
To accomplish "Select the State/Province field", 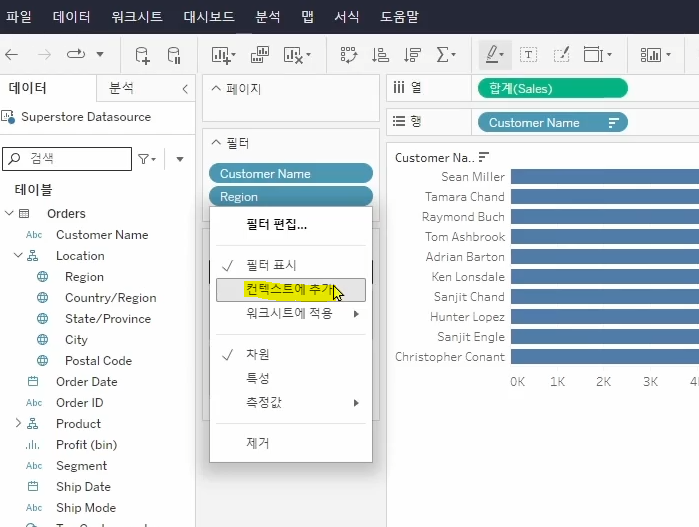I will point(108,318).
